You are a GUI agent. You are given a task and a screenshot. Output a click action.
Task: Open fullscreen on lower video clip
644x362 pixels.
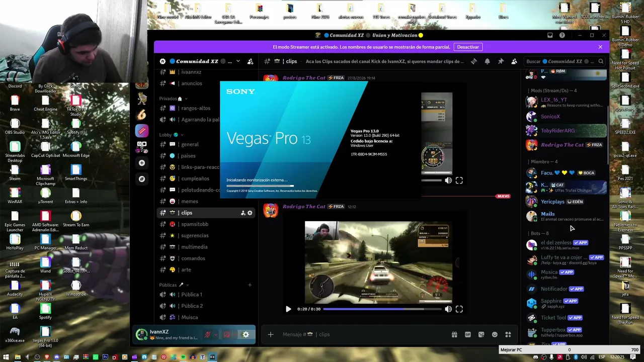459,309
